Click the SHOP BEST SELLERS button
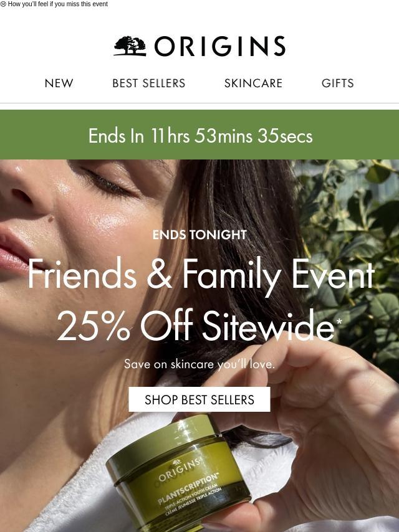 [x=199, y=399]
